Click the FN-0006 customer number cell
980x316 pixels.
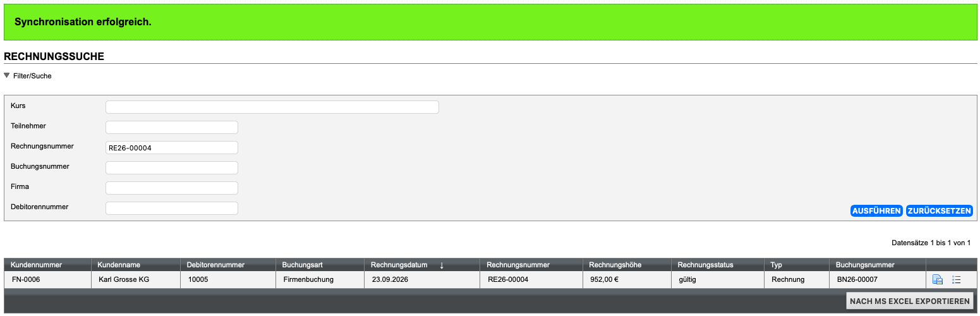pos(48,279)
